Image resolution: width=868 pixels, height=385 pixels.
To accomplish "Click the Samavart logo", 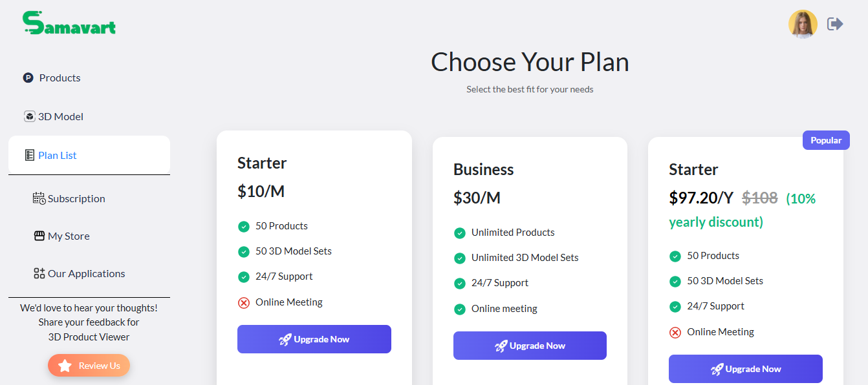I will click(69, 23).
